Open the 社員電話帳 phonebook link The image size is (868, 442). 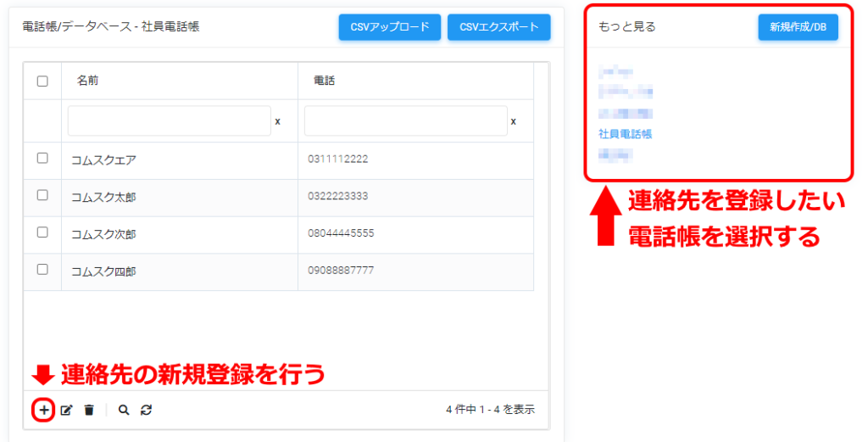[625, 134]
